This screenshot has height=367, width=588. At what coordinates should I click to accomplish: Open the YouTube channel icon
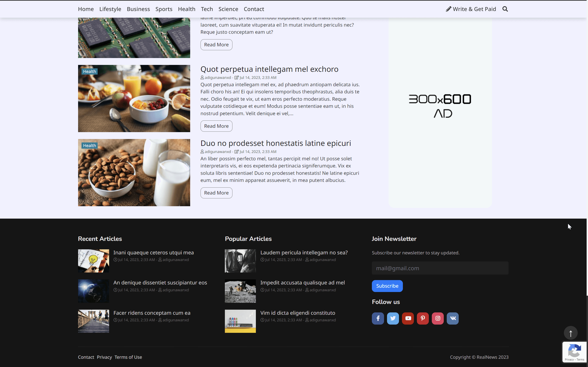[x=408, y=318]
